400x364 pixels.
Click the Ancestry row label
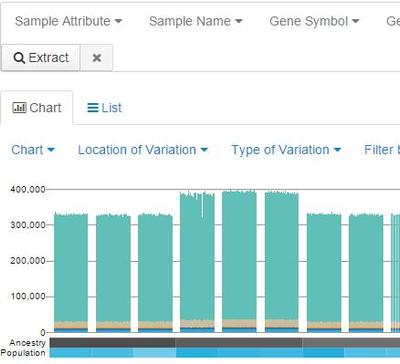[27, 343]
